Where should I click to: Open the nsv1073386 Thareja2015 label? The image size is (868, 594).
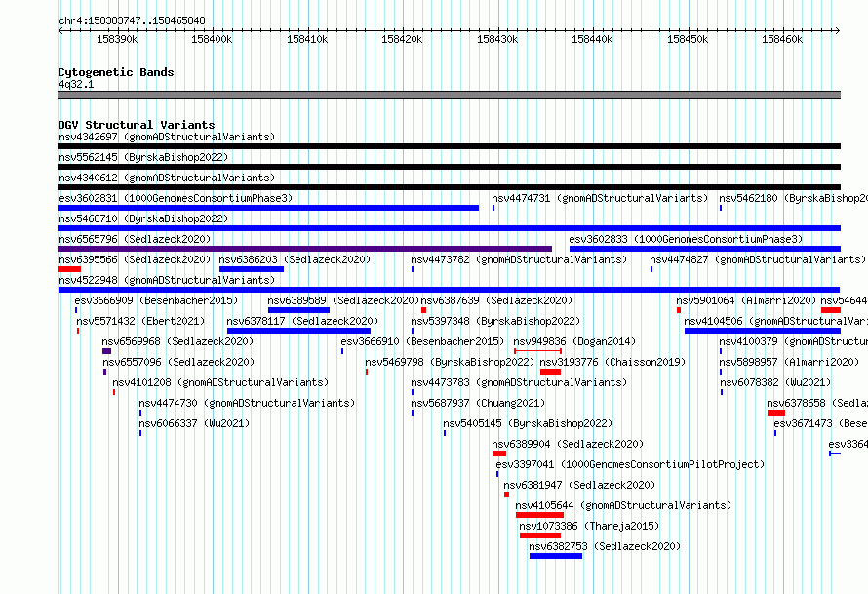(x=589, y=526)
